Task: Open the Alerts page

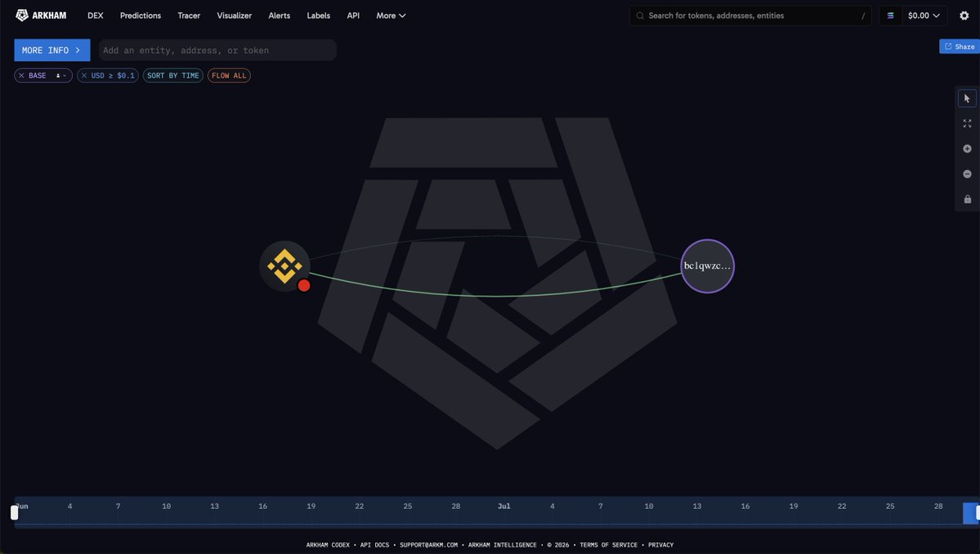Action: point(280,16)
